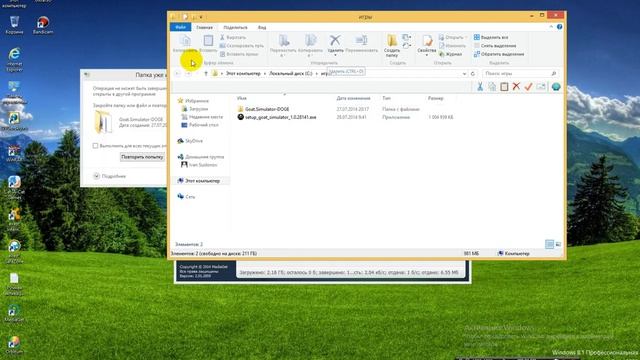640x360 pixels.
Task: Click Повторить попытку in folder dialog
Action: [142, 157]
